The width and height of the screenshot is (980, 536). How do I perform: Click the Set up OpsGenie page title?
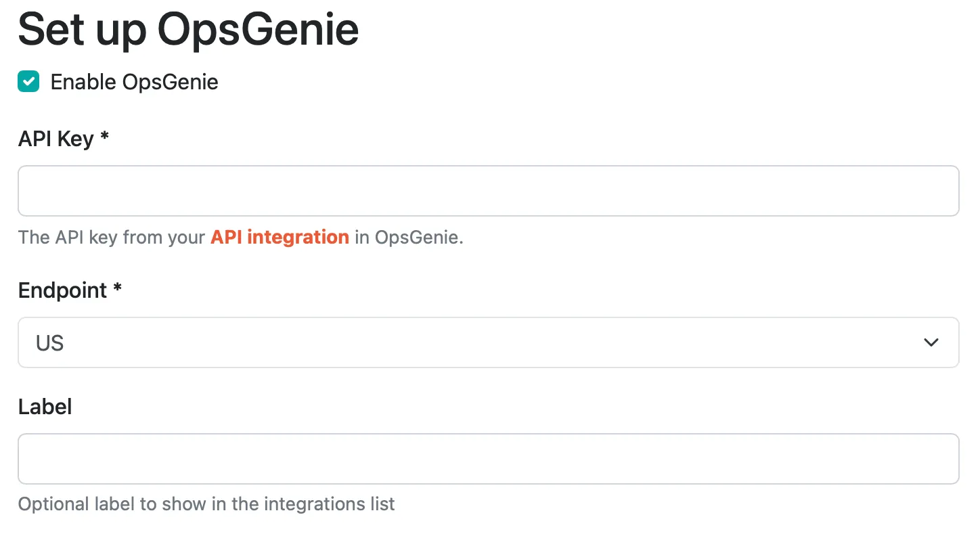click(188, 29)
